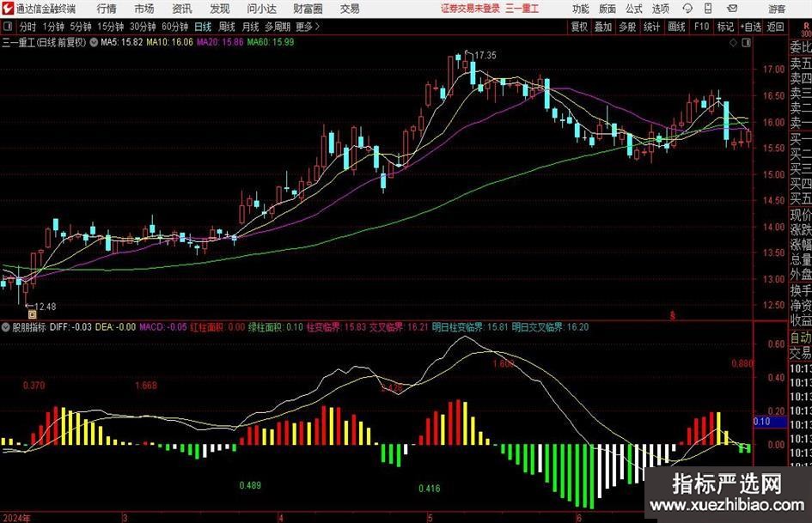The height and width of the screenshot is (523, 812).
Task: Click the diamond icon above the chart
Action: pyautogui.click(x=733, y=43)
